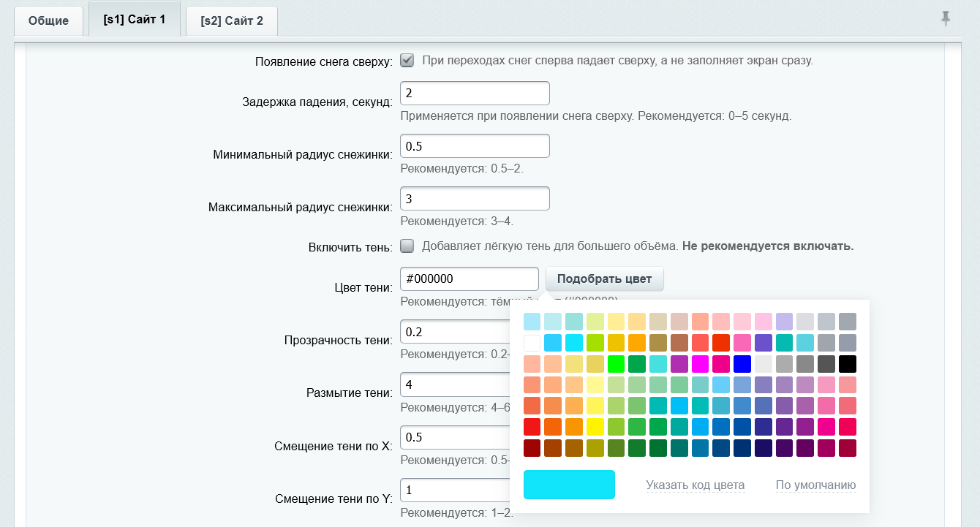
Task: Click the 'Минимальный радиус снежинки' input
Action: click(x=475, y=146)
